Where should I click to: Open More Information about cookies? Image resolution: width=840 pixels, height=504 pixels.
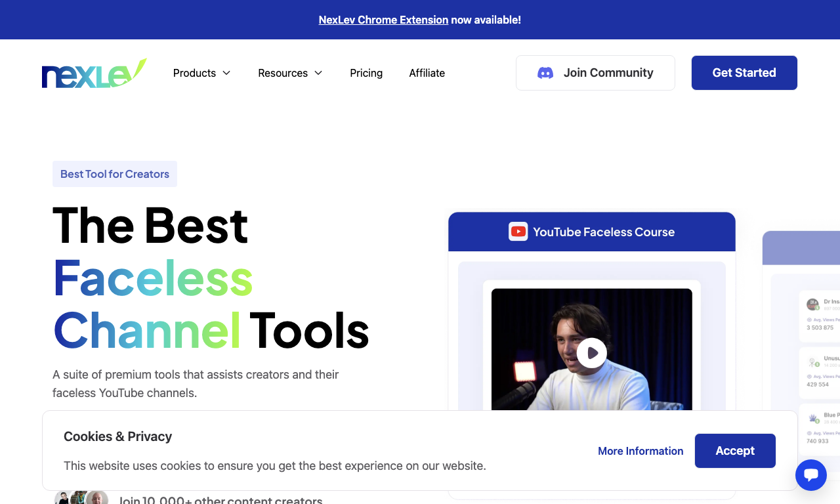[x=640, y=451]
